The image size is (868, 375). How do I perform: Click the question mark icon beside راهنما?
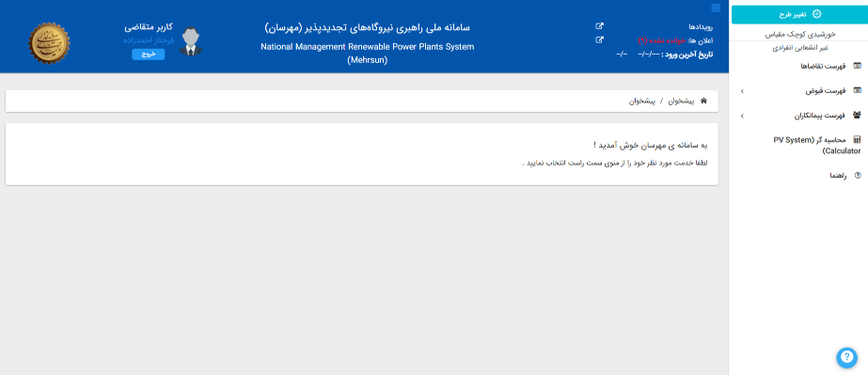click(x=858, y=176)
